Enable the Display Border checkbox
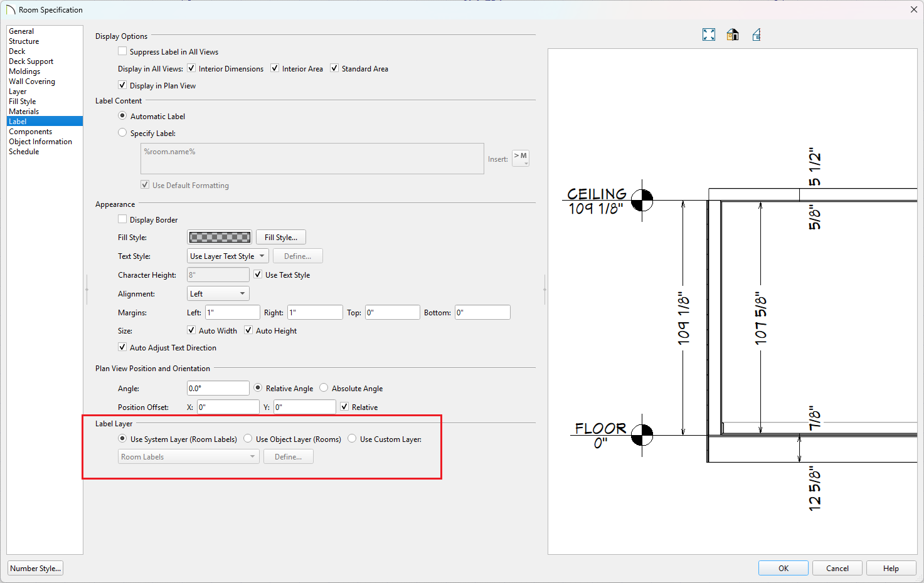Screen dimensions: 924x583 tap(122, 219)
